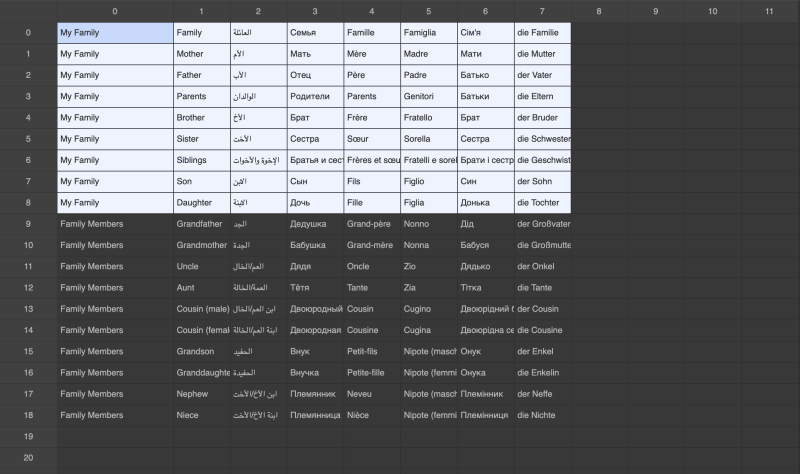The width and height of the screenshot is (800, 474).
Task: Click the German cell 'der Sohn'
Action: (543, 182)
